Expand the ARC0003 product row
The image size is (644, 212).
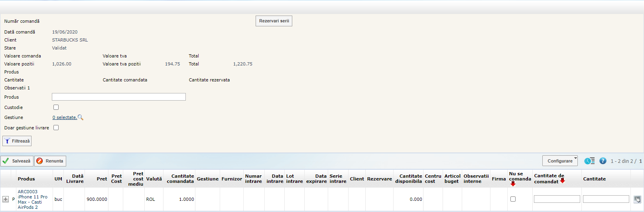pos(6,199)
